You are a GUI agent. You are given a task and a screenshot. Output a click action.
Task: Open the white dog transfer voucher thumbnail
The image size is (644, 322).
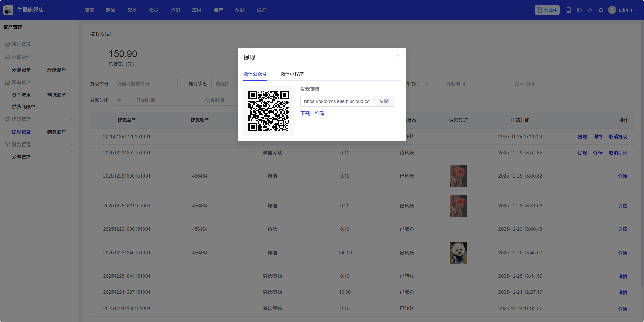(x=458, y=253)
